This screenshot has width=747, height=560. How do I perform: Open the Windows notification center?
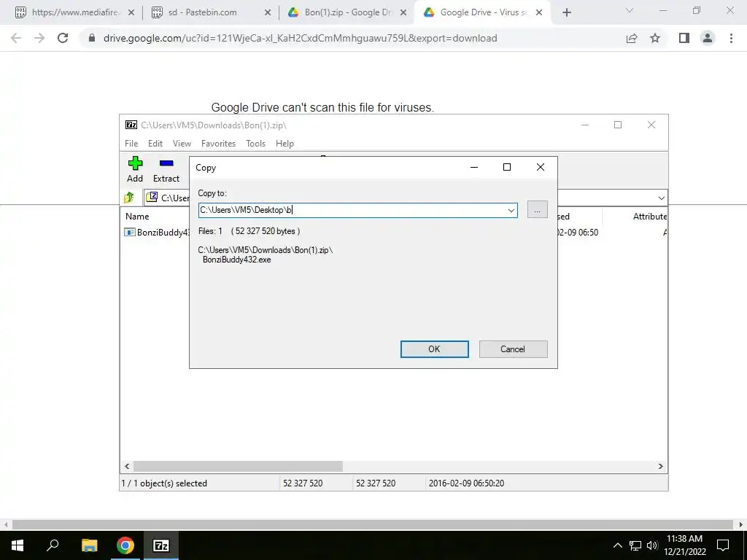click(x=723, y=545)
